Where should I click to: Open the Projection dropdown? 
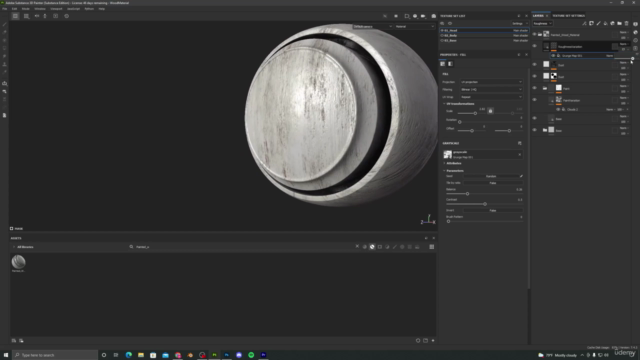(491, 82)
